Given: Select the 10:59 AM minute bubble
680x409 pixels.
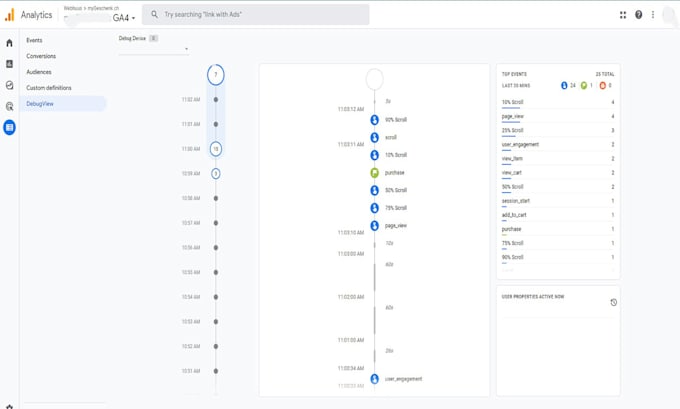Looking at the screenshot, I should coord(216,173).
